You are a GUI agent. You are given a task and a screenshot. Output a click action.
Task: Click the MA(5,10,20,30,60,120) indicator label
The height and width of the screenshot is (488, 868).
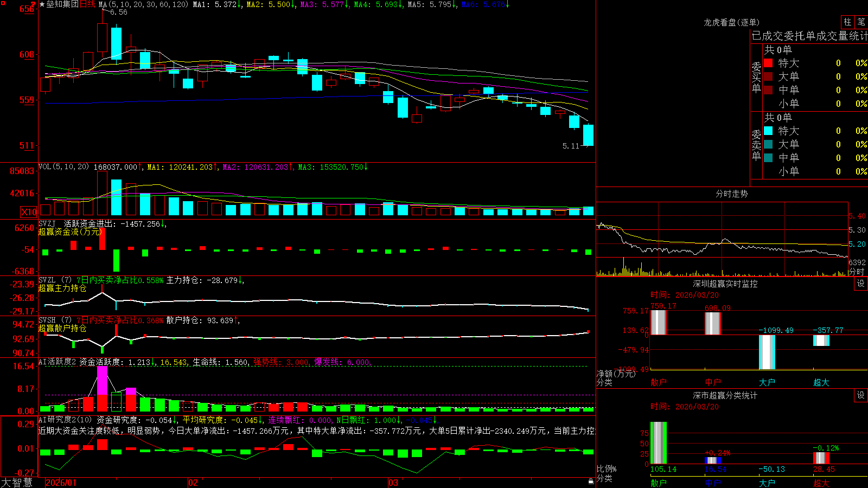[x=144, y=4]
